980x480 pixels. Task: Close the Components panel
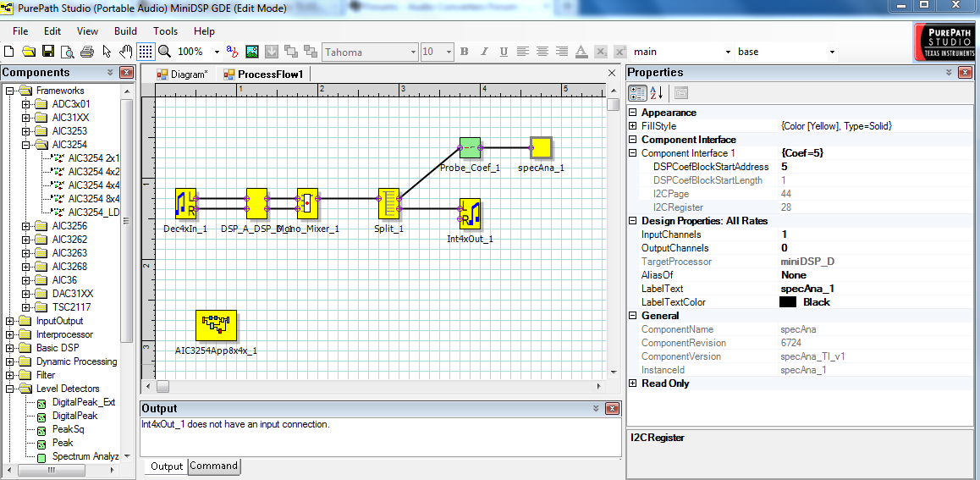click(x=126, y=73)
